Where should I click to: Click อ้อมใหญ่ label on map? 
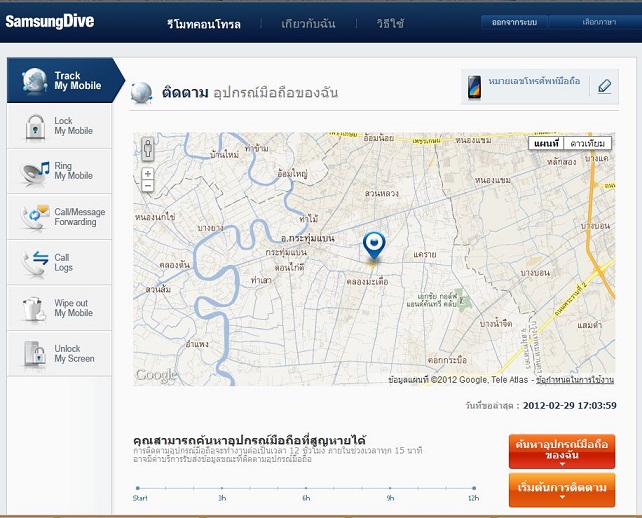click(293, 174)
